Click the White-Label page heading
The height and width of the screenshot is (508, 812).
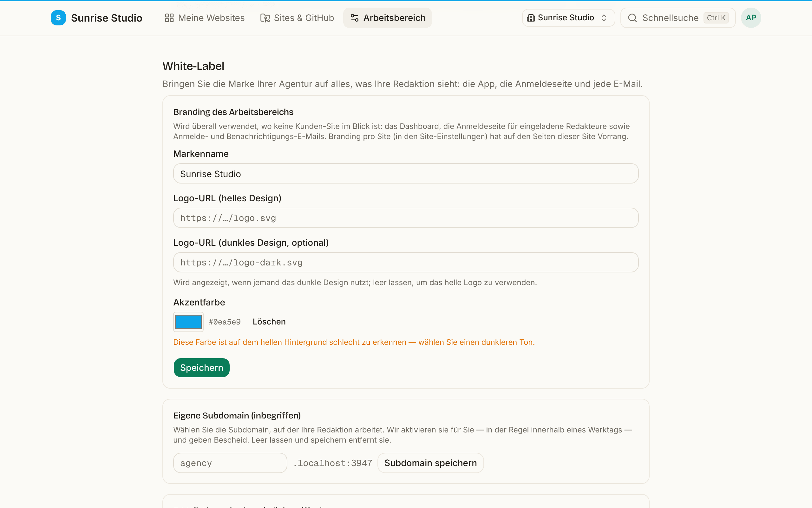(x=193, y=66)
